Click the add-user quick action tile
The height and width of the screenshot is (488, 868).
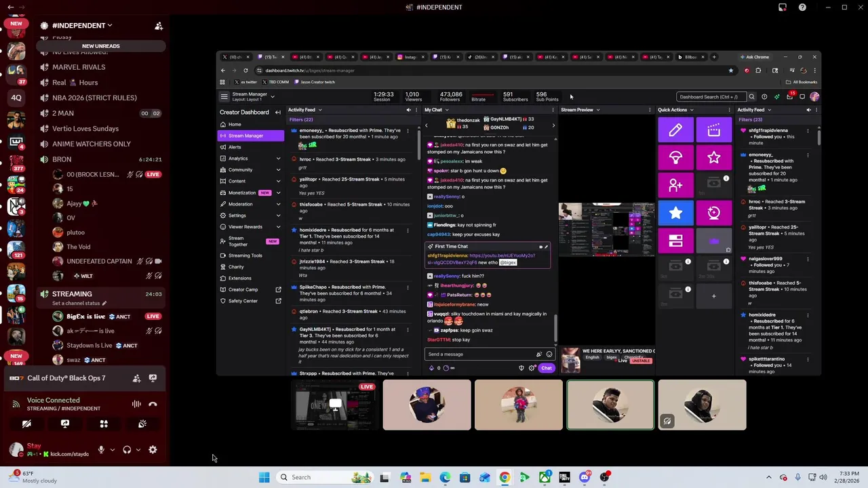point(675,185)
